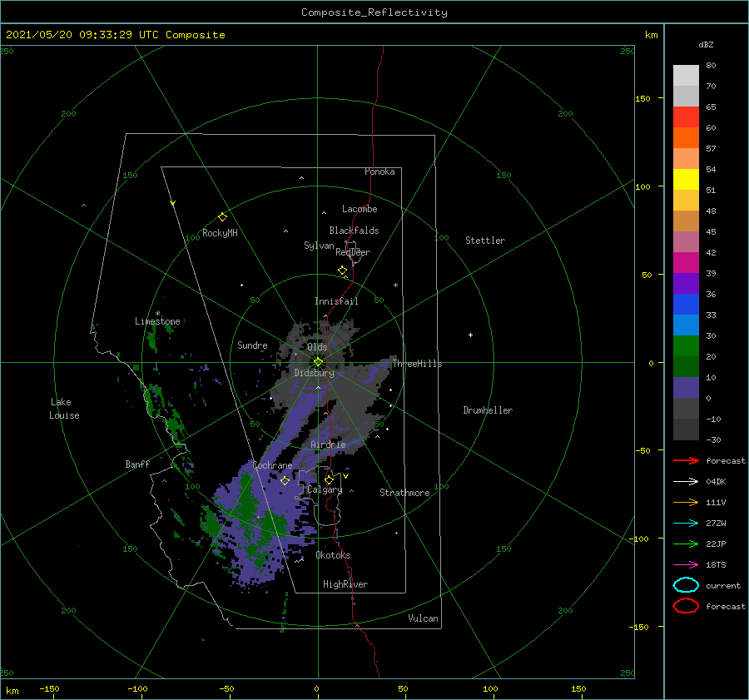Click the purple 36 dBZ color swatch
Viewport: 749px width, 700px height.
[x=686, y=284]
